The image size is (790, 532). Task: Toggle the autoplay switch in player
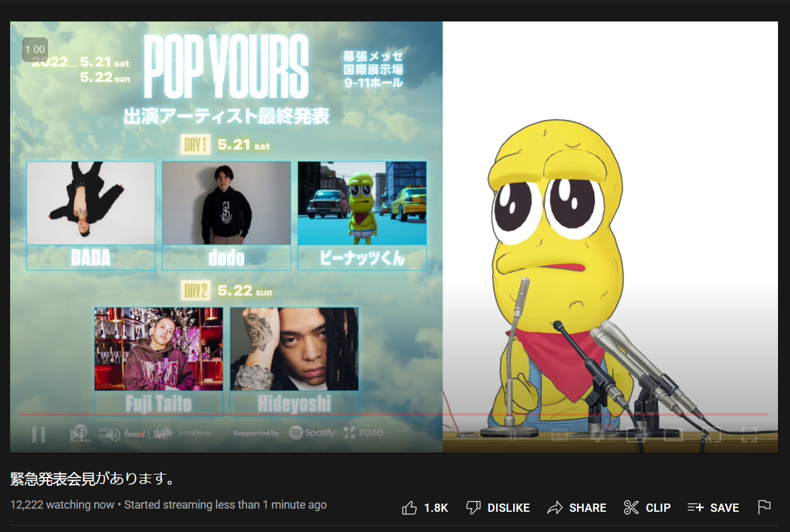(x=517, y=434)
